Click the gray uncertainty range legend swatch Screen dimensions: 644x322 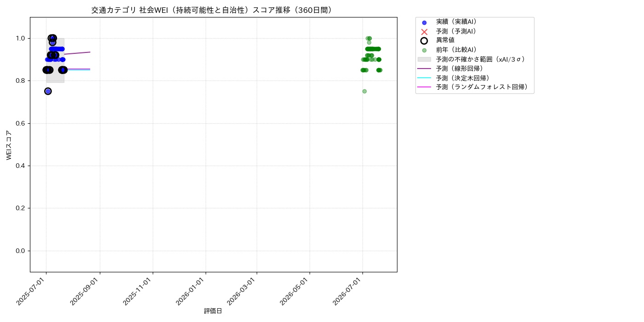point(424,59)
